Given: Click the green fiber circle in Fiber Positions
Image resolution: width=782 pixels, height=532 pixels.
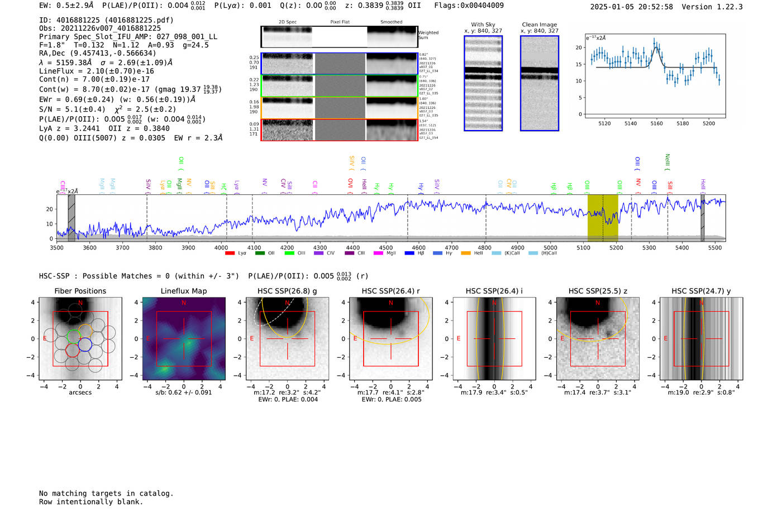Looking at the screenshot, I should [74, 337].
